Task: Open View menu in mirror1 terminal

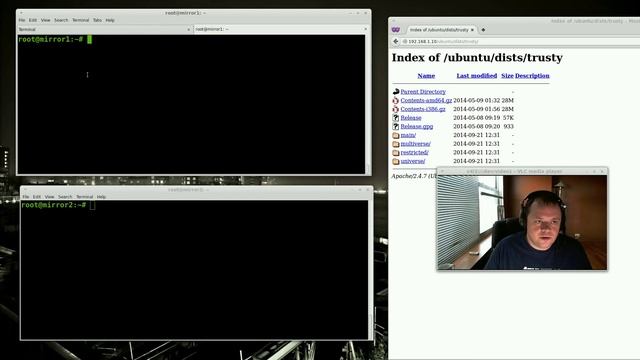Action: pos(45,20)
